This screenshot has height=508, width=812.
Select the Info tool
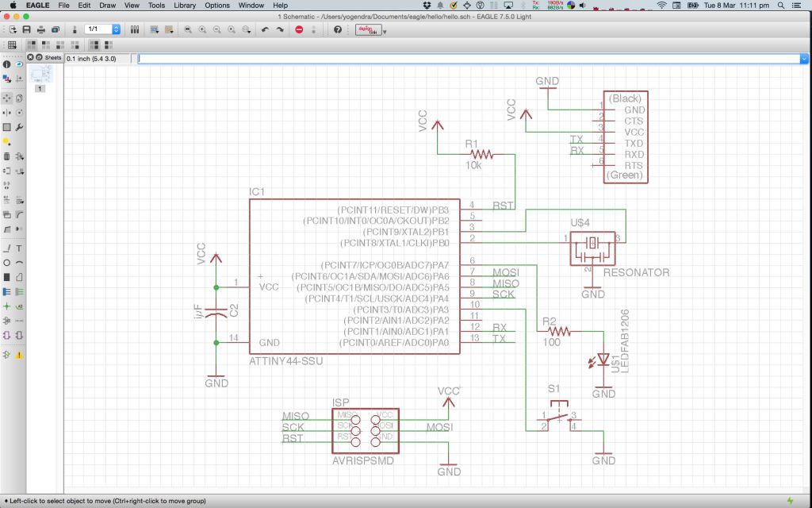click(x=6, y=64)
